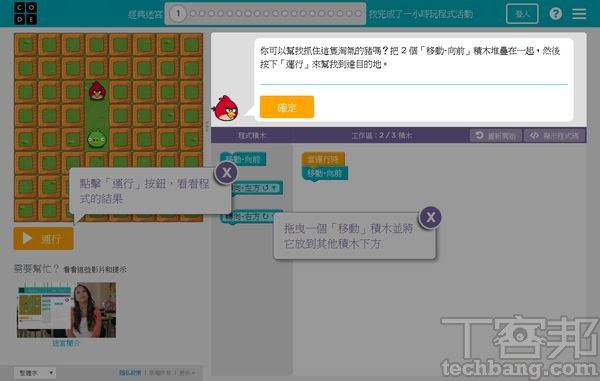Expand the 更多 footer menu
Image resolution: width=600 pixels, height=381 pixels.
187,373
